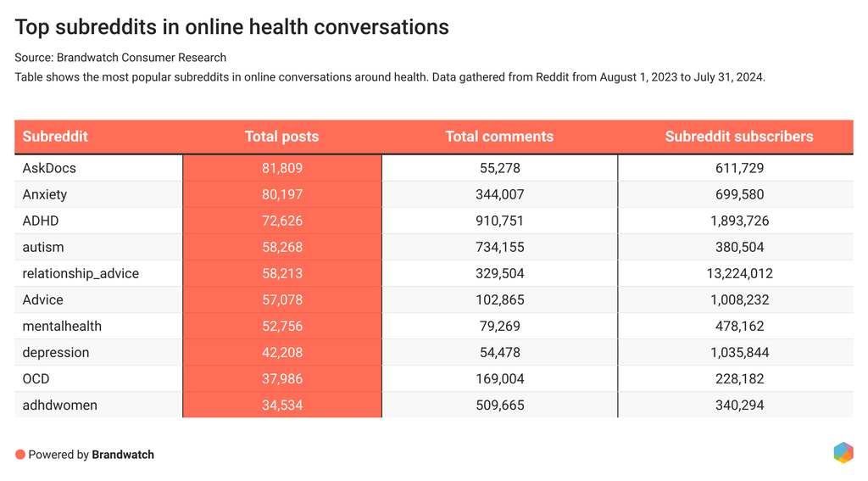Click the chart title about top subreddits
The image size is (868, 481).
point(231,27)
